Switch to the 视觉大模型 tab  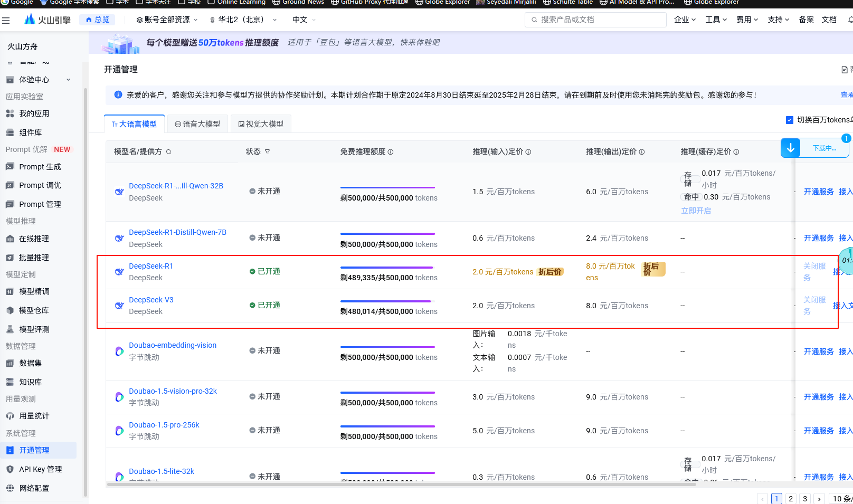pyautogui.click(x=261, y=124)
